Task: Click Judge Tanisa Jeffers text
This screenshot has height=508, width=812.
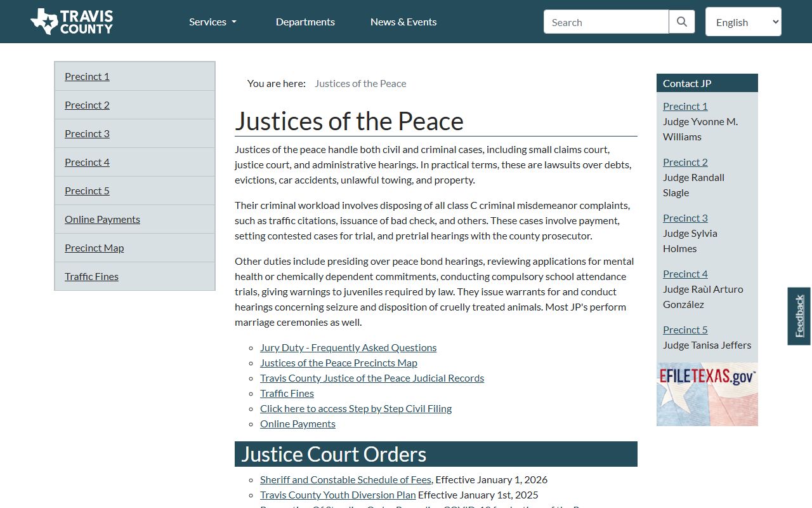Action: (x=707, y=345)
